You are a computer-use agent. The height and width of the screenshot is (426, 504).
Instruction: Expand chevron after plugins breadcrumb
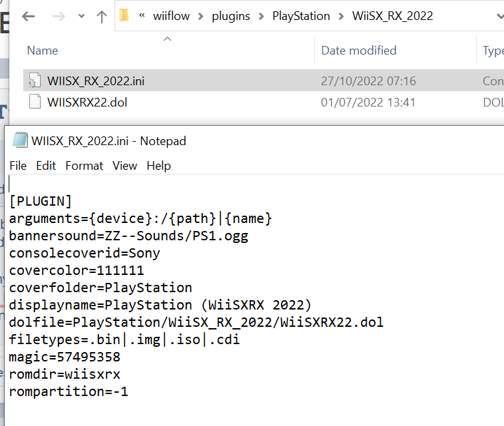point(262,16)
